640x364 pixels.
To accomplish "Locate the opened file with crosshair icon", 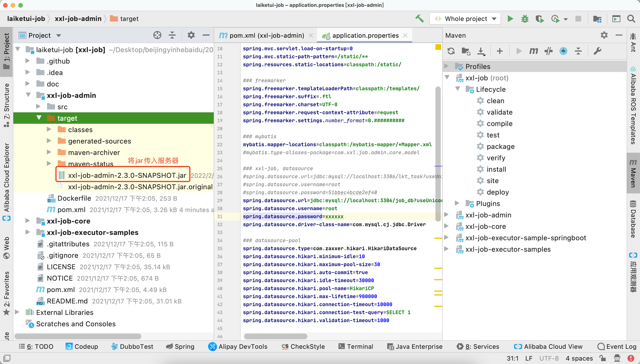I will coord(157,35).
